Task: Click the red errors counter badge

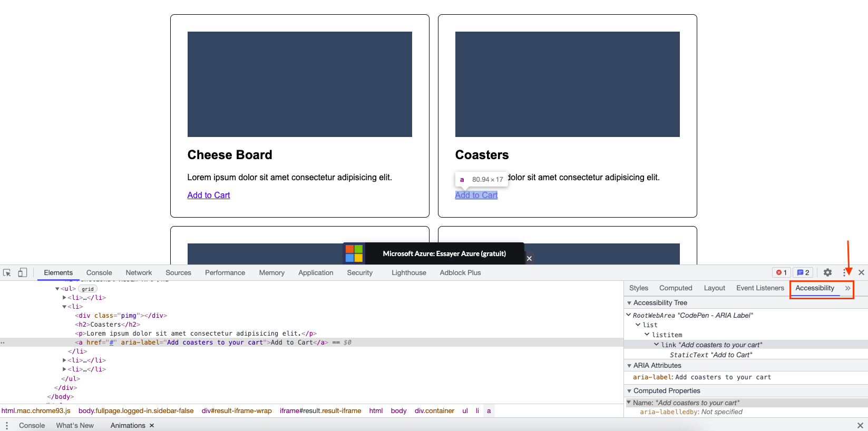Action: tap(782, 272)
